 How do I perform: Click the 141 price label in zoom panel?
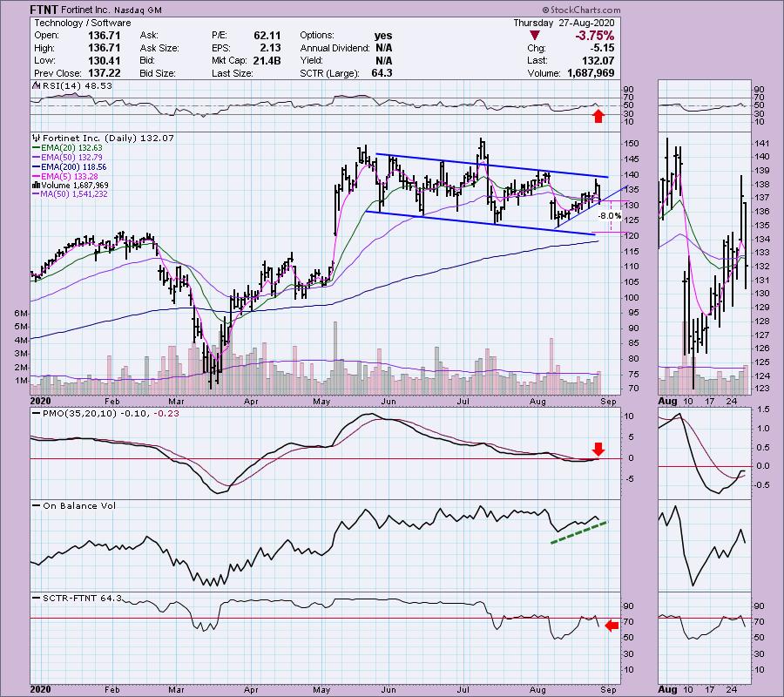pos(761,144)
